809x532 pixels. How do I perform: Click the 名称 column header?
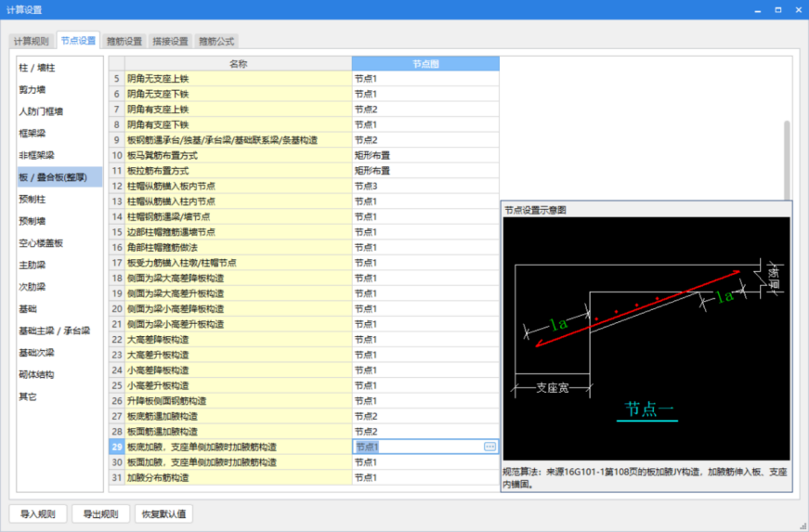[239, 63]
